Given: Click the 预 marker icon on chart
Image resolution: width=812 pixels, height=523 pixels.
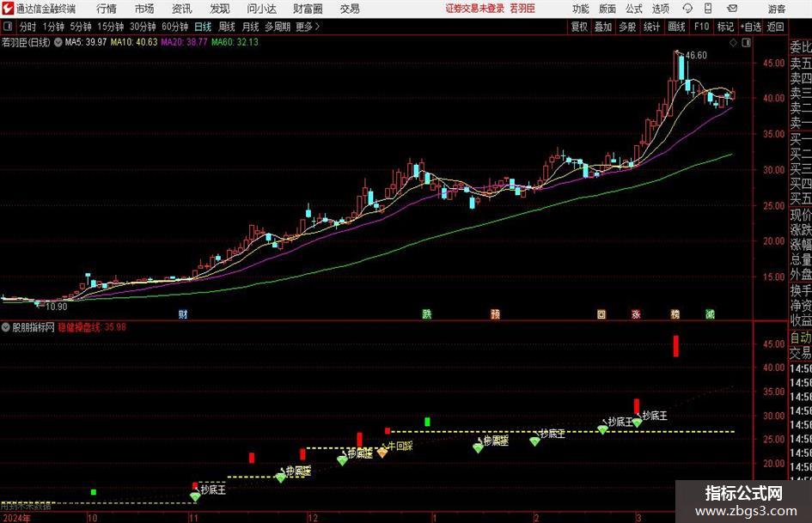Looking at the screenshot, I should (x=496, y=314).
